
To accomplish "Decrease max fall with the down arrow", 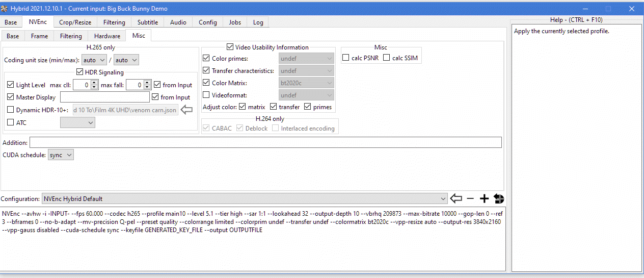I will [147, 87].
